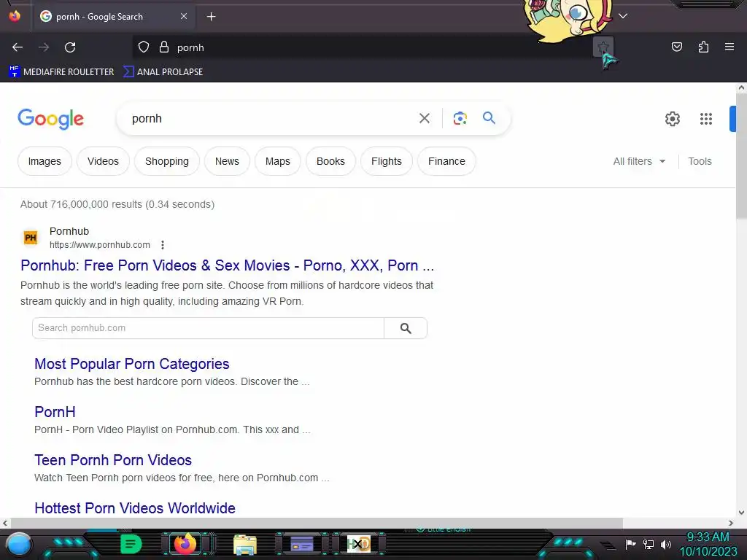
Task: Filter results by Videos
Action: click(103, 161)
